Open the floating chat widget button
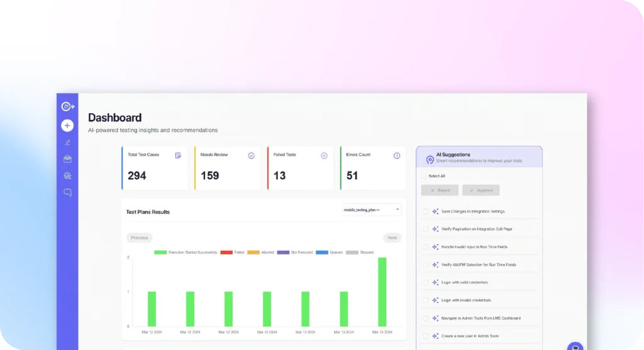644x350 pixels. 575,347
